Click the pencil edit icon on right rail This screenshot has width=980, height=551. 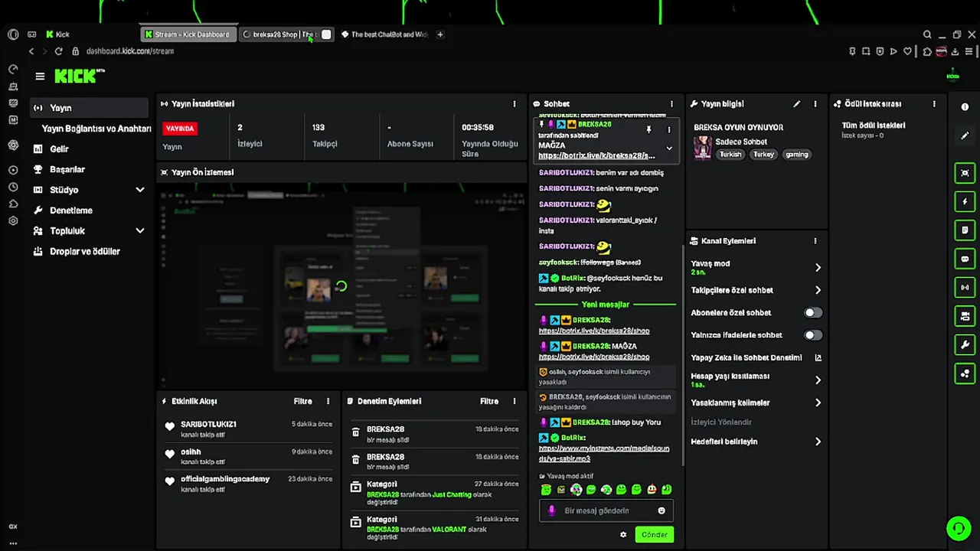click(x=965, y=136)
